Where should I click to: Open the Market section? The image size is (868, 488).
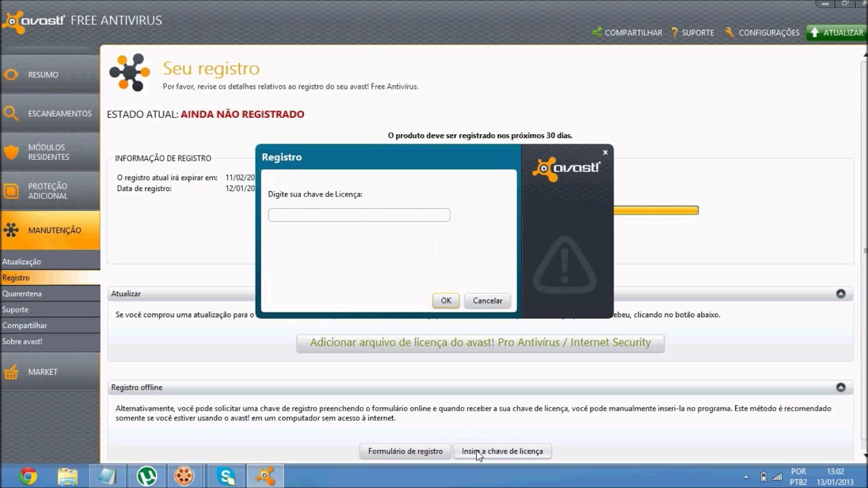point(50,372)
